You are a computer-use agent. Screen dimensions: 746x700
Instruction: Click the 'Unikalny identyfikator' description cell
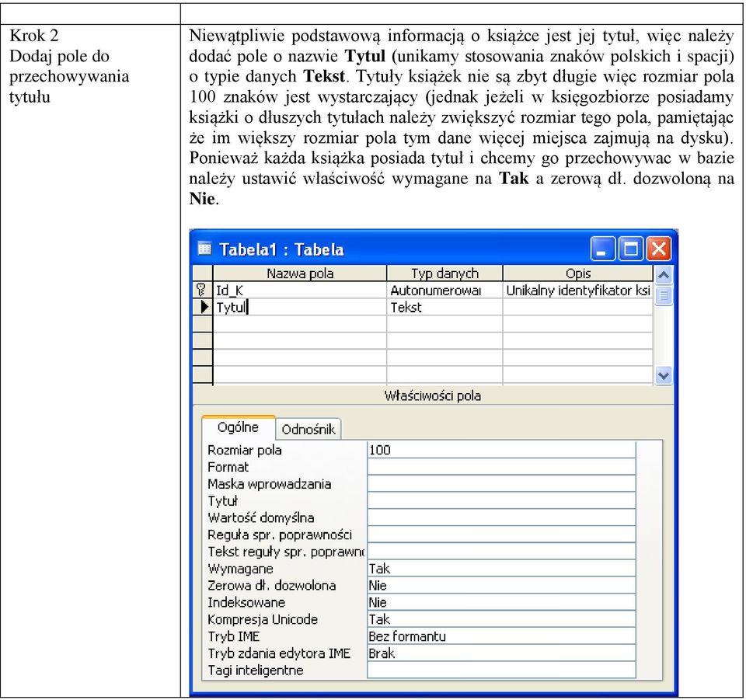(x=578, y=291)
